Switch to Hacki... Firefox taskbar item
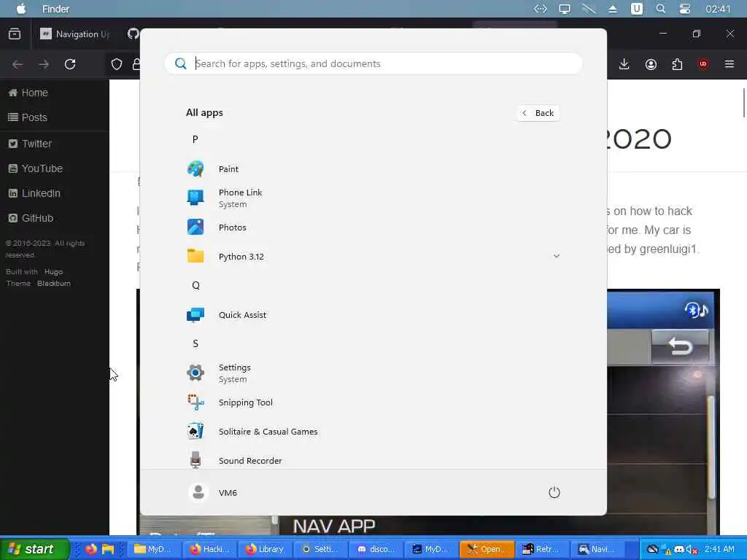Viewport: 747px width, 560px height. point(209,549)
